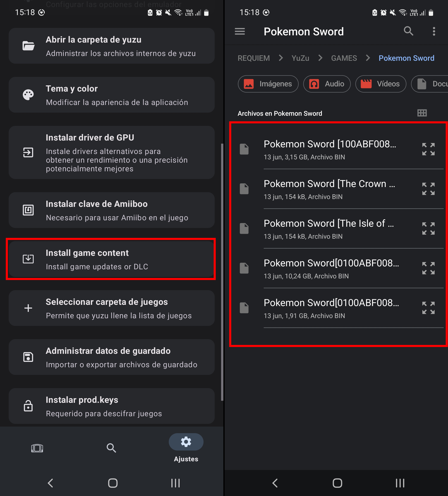Open hamburger menu in file manager
Image resolution: width=448 pixels, height=496 pixels.
pos(240,31)
